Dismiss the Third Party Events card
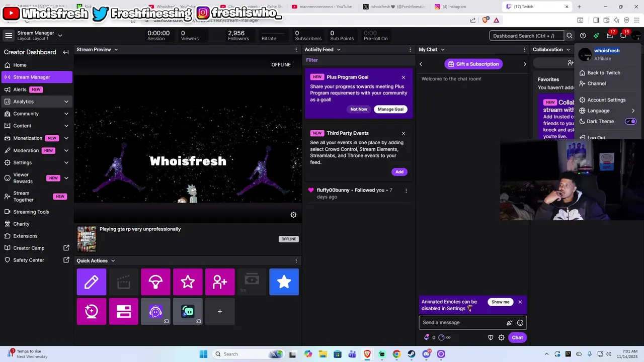The image size is (644, 362). tap(404, 133)
